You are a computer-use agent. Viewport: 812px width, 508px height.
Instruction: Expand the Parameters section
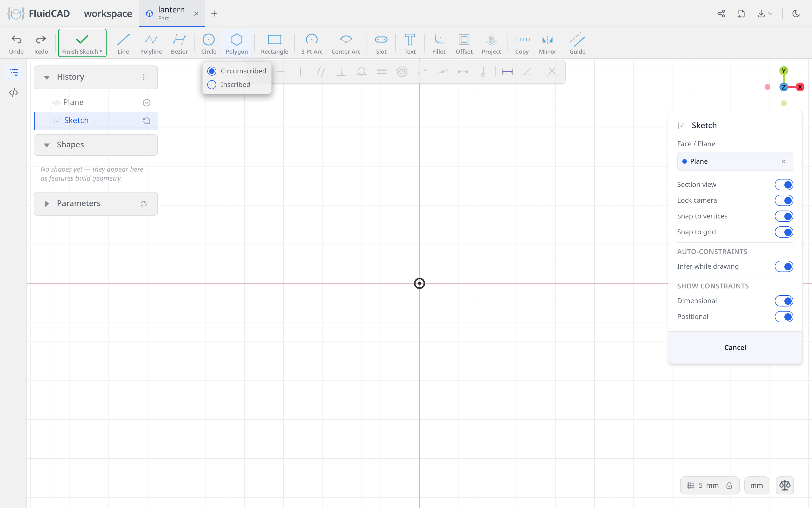(x=47, y=203)
